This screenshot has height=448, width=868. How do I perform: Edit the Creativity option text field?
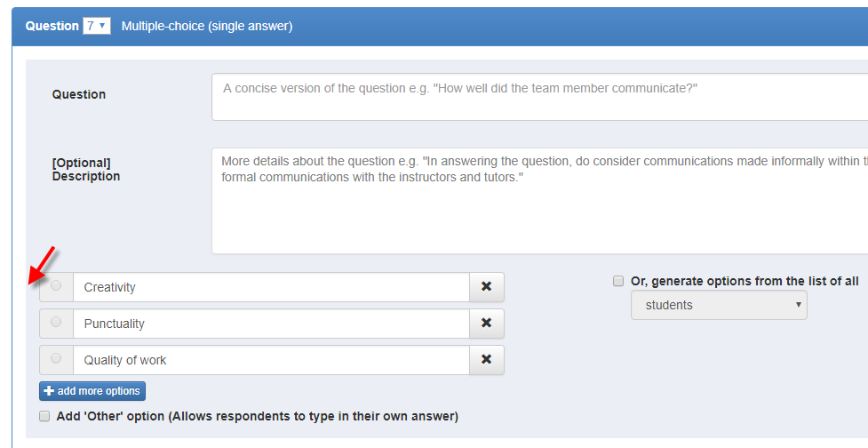coord(271,287)
